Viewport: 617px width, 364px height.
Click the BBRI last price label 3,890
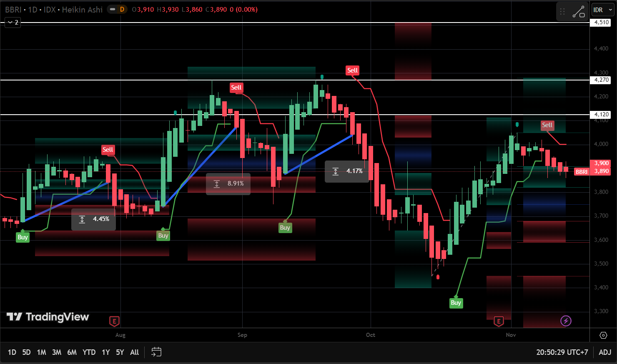592,171
